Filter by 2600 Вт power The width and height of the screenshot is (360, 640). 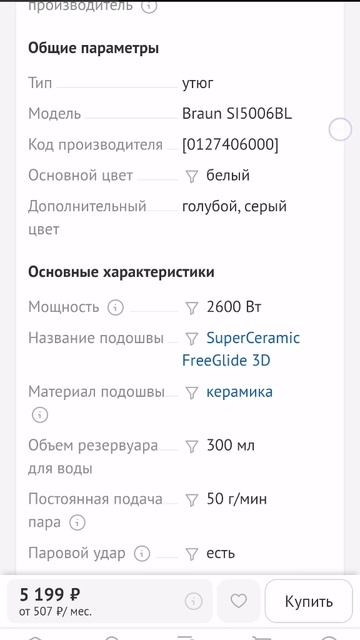pyautogui.click(x=191, y=308)
